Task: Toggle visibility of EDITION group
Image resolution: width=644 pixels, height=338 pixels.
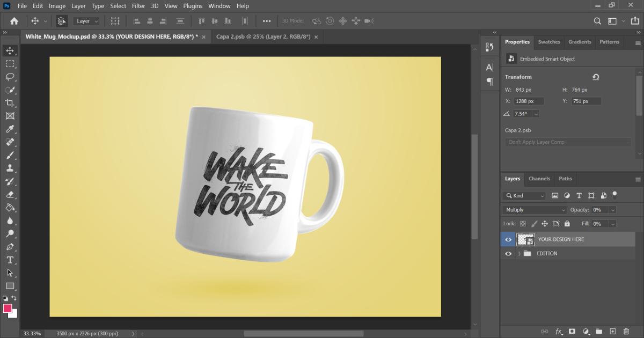Action: pos(508,254)
